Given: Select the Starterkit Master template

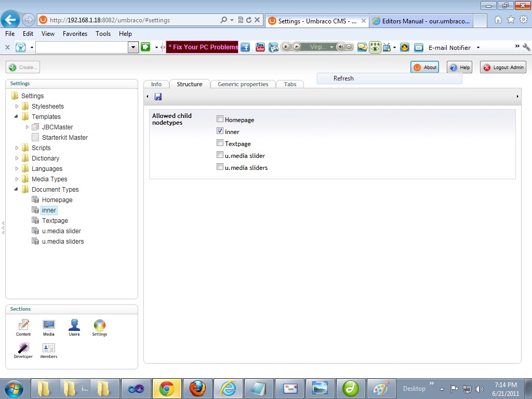Looking at the screenshot, I should click(64, 138).
